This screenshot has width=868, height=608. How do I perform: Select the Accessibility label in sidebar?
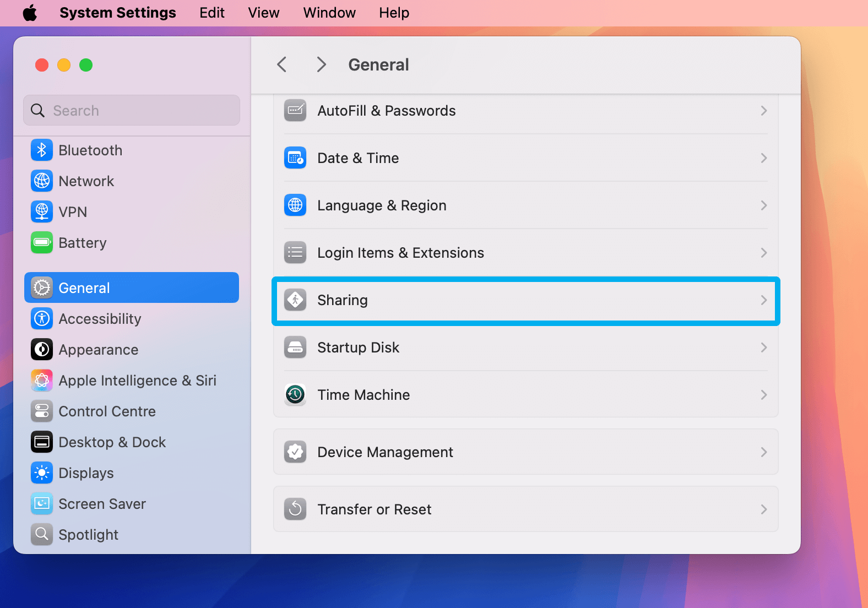point(100,319)
